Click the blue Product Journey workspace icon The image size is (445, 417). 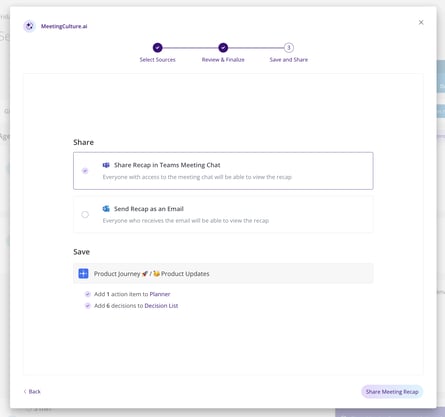click(83, 273)
